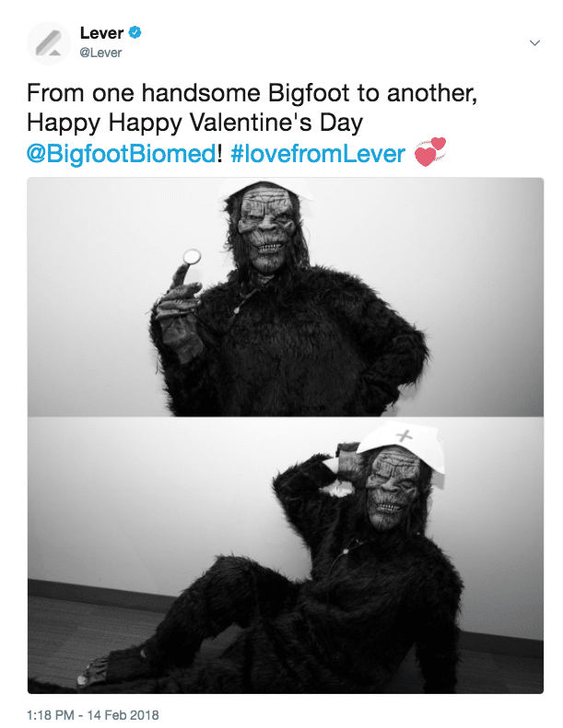Open the tweet options chevron menu
This screenshot has width=563, height=728.
tap(534, 42)
